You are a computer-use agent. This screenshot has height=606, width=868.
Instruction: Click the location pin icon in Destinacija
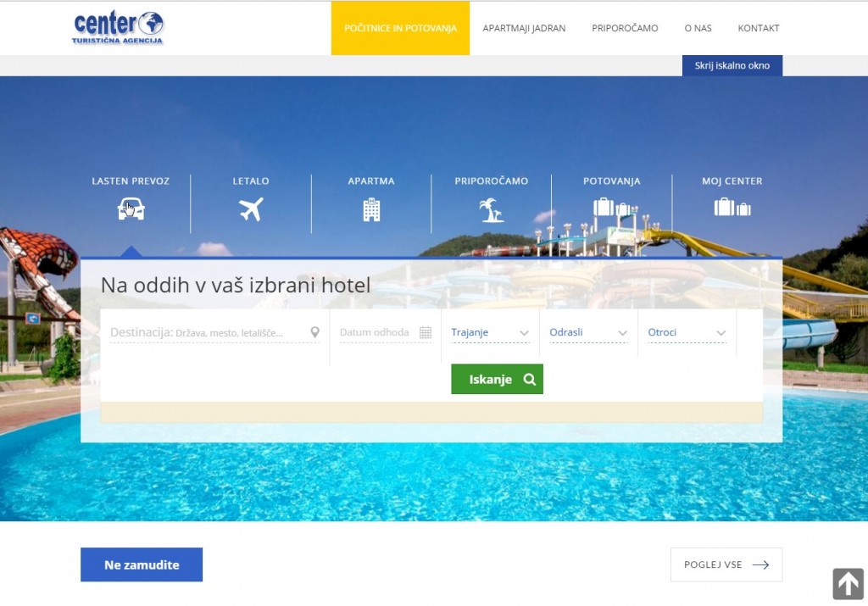tap(315, 332)
